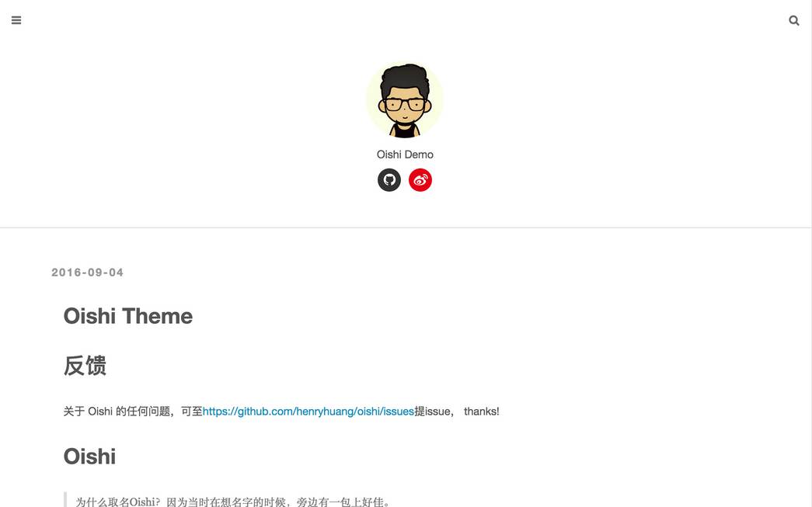The image size is (812, 507).
Task: Visit the GitHub profile icon
Action: (x=389, y=180)
